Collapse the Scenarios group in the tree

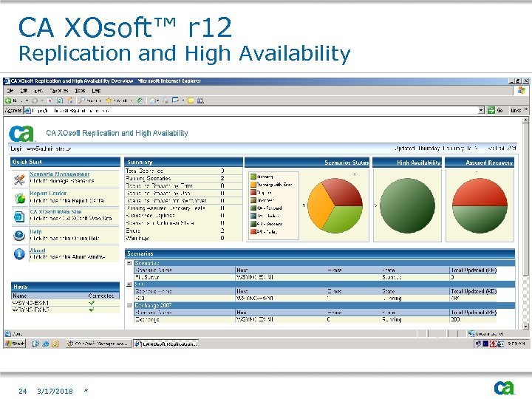click(129, 263)
